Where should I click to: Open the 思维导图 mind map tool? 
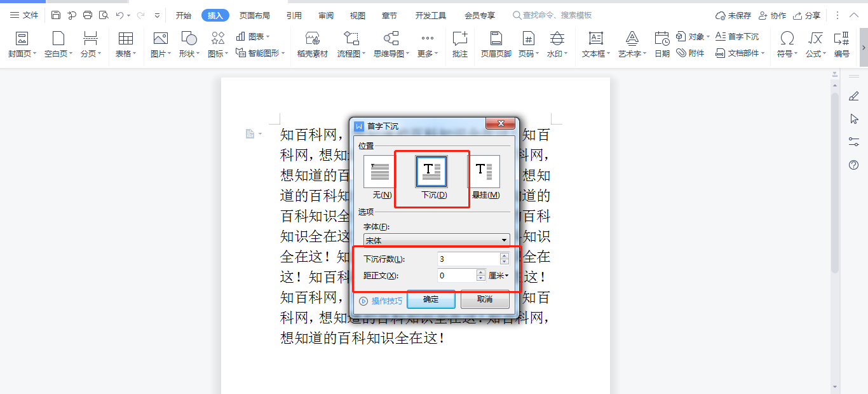point(391,44)
